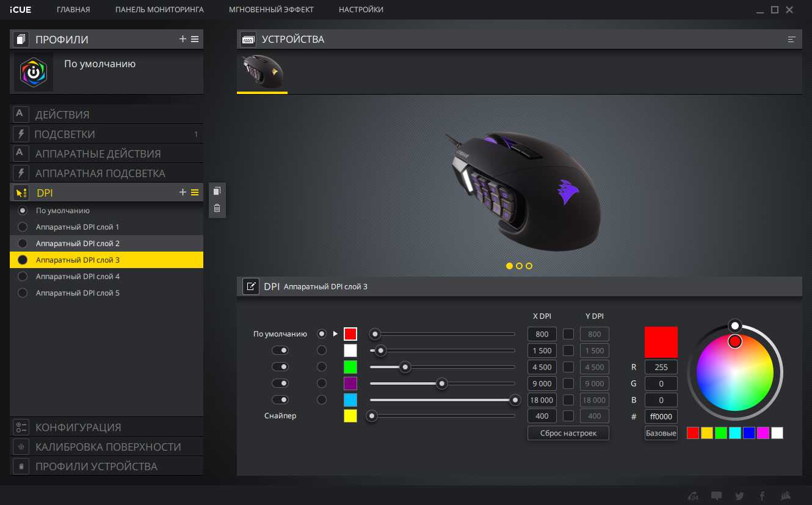Pick the blue basic color swatch
812x505 pixels.
(749, 433)
